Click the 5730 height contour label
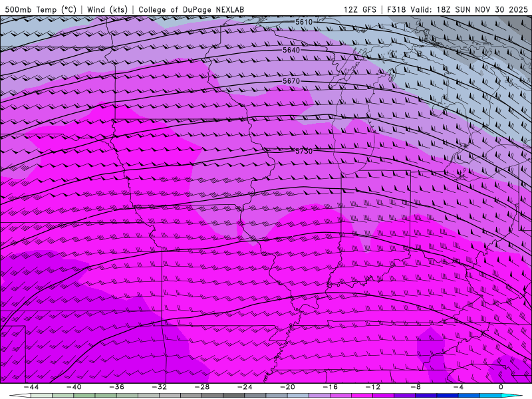The height and width of the screenshot is (399, 532). click(304, 151)
